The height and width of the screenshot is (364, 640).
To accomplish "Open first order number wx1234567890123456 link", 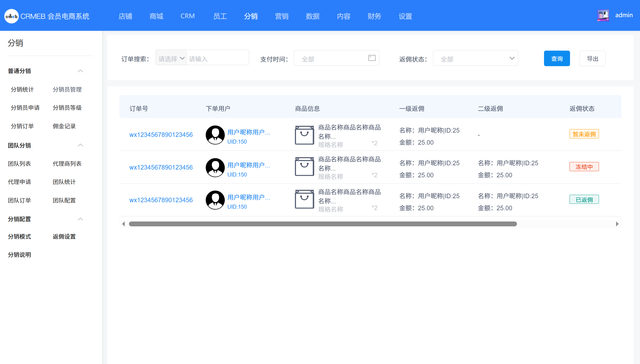I will click(161, 135).
